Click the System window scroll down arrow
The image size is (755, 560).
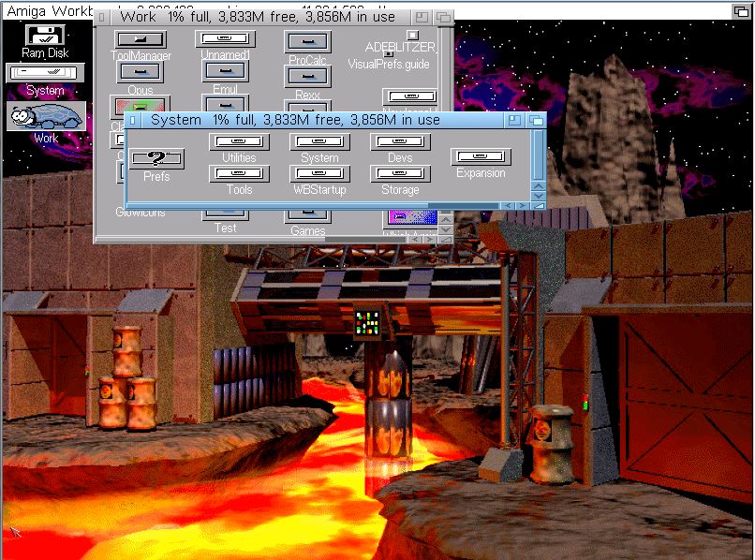pos(539,196)
